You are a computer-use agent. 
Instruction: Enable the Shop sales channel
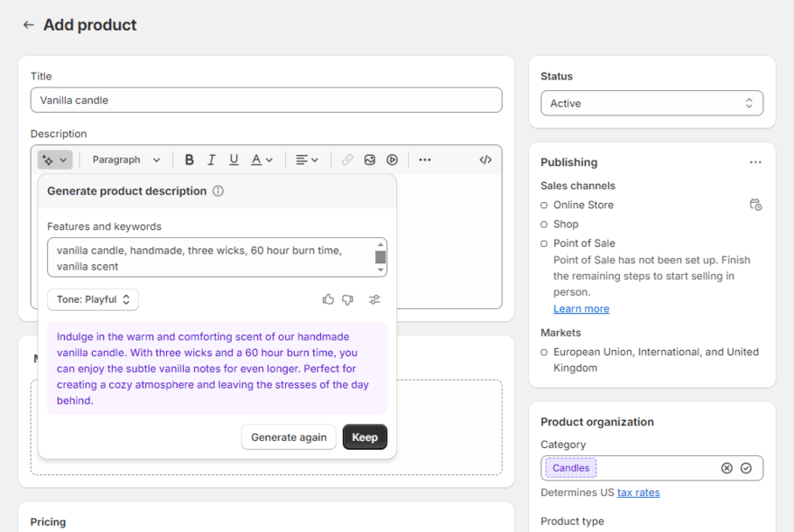pyautogui.click(x=542, y=224)
